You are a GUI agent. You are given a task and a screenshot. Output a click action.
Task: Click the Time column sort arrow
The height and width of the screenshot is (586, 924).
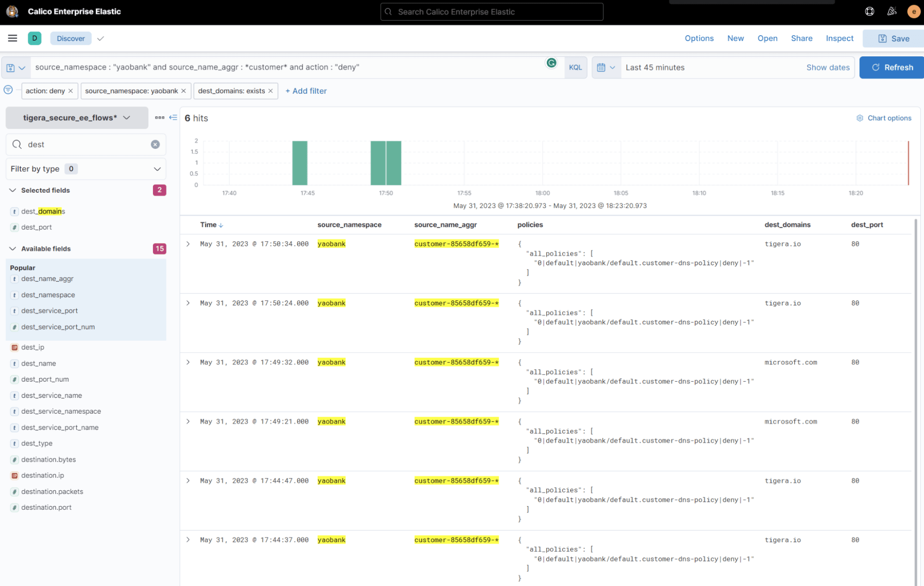point(221,226)
